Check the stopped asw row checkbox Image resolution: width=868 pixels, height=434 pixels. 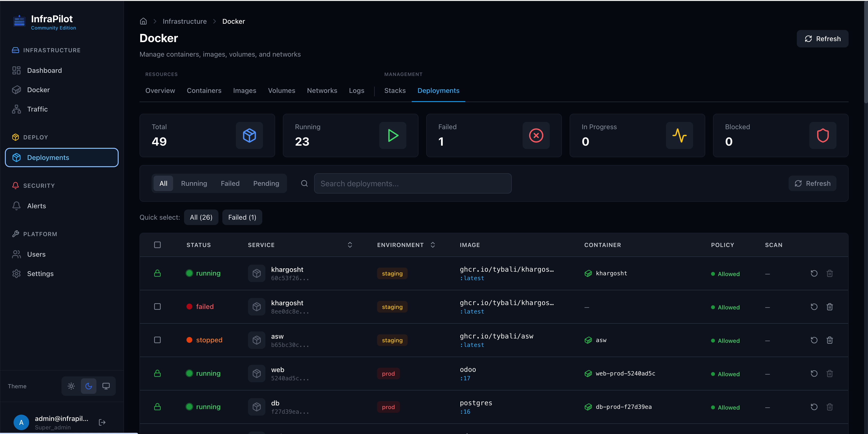pyautogui.click(x=157, y=340)
